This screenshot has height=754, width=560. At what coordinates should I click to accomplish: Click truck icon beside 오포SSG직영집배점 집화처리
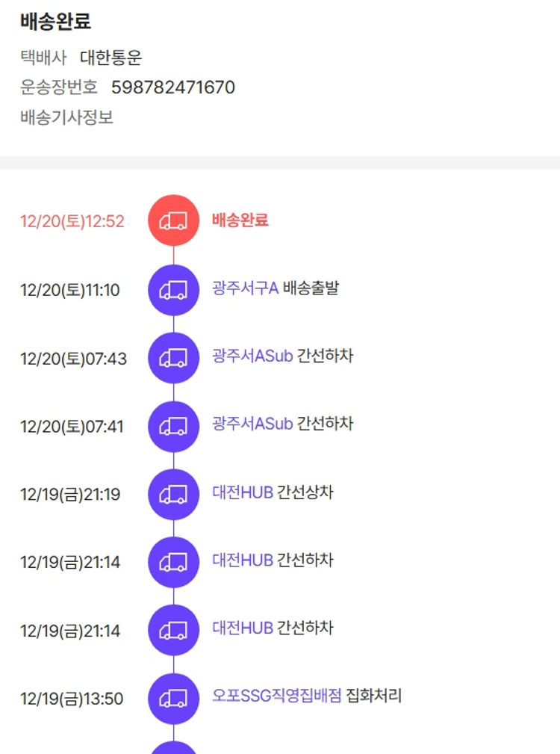174,699
